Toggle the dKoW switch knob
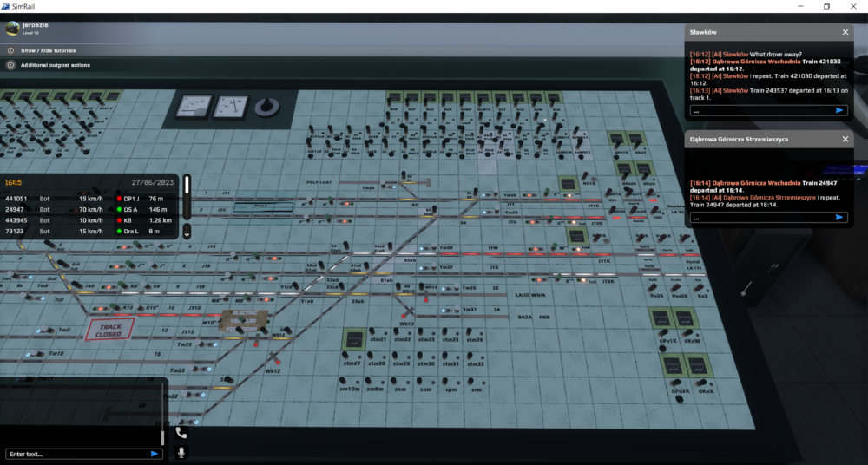 coord(687,333)
